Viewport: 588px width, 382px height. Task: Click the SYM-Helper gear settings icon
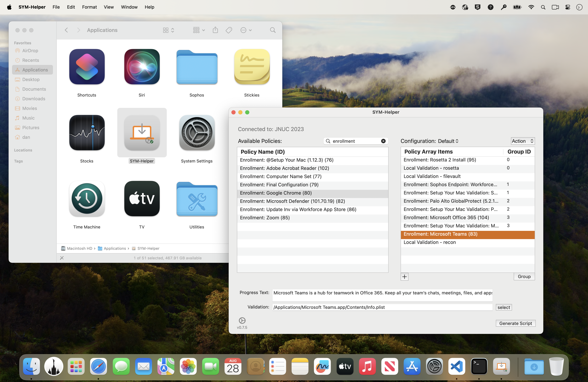[x=242, y=320]
